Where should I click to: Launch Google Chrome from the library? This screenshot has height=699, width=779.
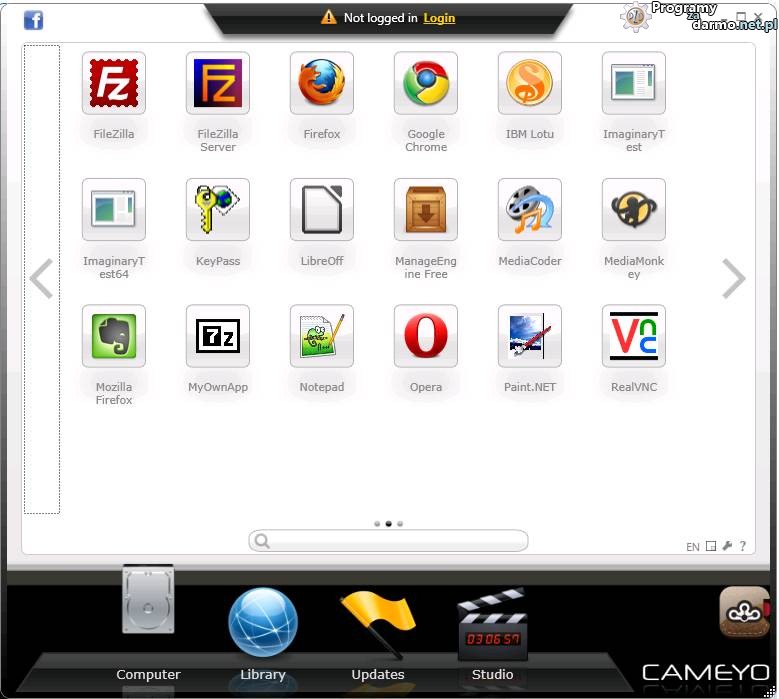[x=425, y=84]
